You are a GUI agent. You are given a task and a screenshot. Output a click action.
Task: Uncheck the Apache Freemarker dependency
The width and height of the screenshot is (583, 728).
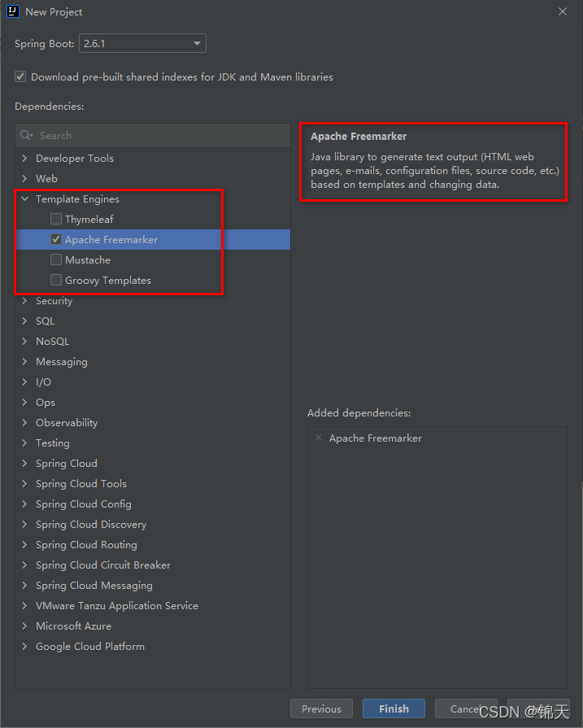tap(55, 239)
